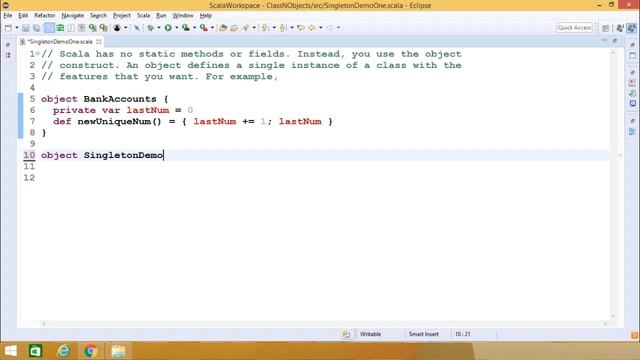Open the Help menu
This screenshot has height=360, width=640.
(206, 16)
